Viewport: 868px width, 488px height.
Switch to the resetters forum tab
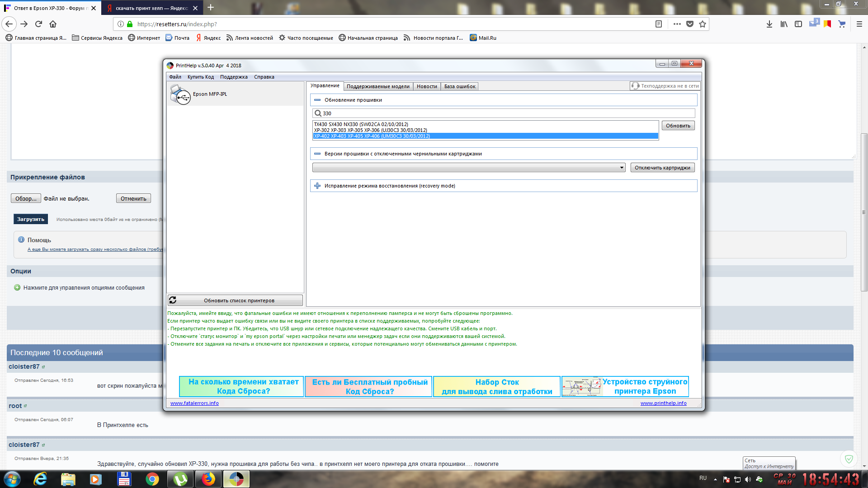click(51, 8)
